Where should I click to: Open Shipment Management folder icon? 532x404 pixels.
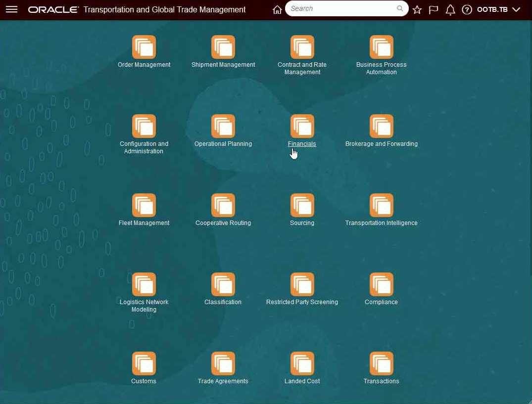tap(223, 47)
